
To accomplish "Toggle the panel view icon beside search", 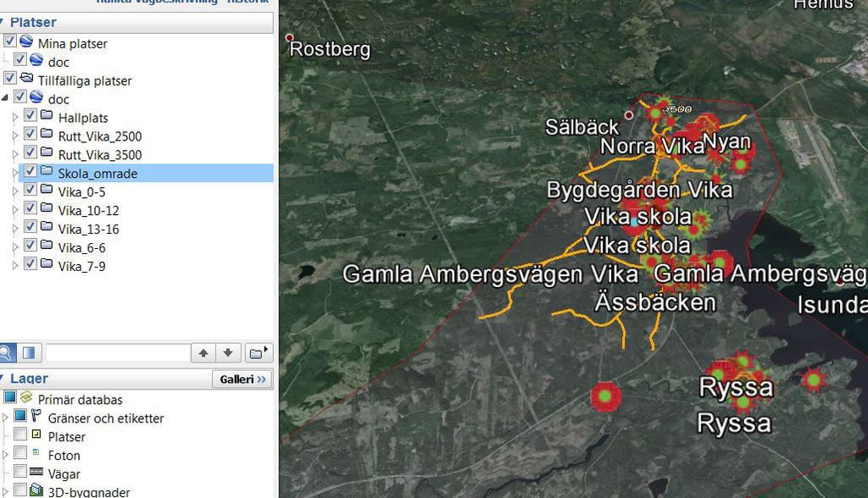I will tap(29, 352).
